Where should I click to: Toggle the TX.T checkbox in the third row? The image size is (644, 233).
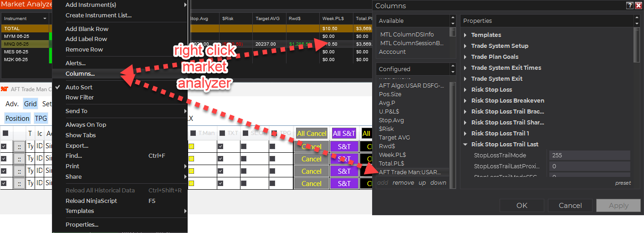220,171
